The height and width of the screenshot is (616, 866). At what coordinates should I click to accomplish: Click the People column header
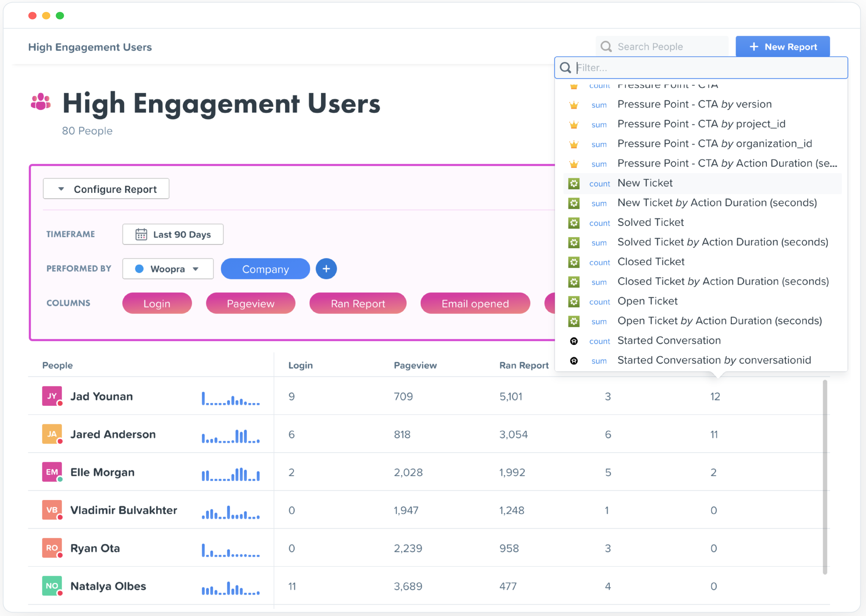[x=57, y=365]
